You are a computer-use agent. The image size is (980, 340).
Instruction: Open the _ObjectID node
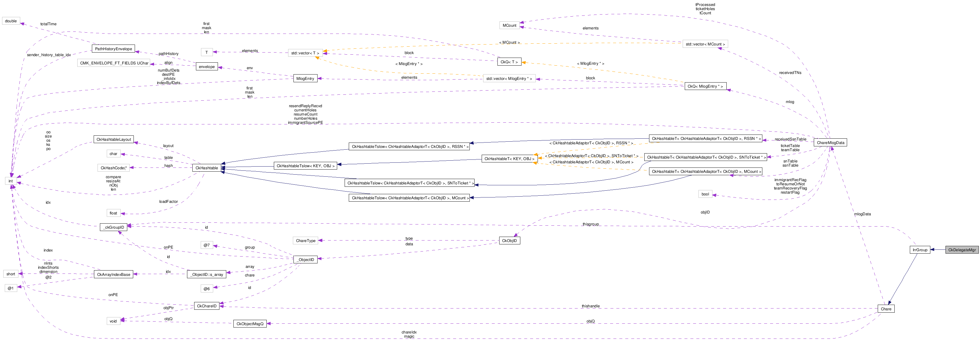pos(305,260)
